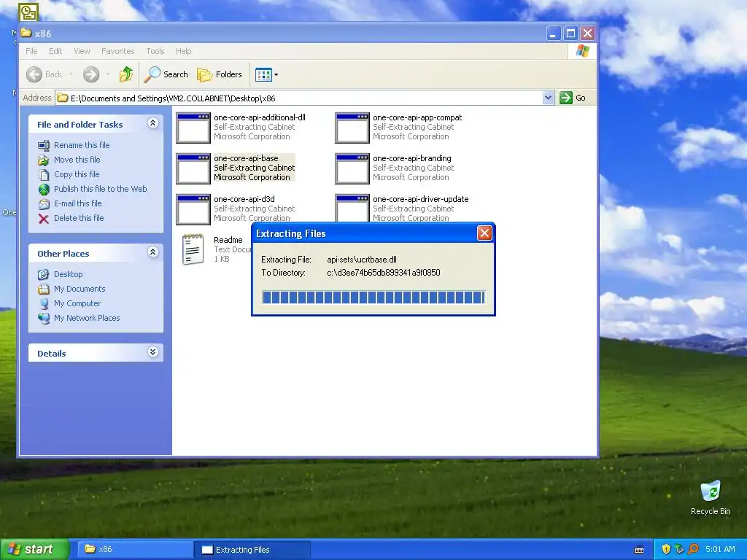This screenshot has height=560, width=747.
Task: Click the keyboard icon on taskbar
Action: [639, 550]
